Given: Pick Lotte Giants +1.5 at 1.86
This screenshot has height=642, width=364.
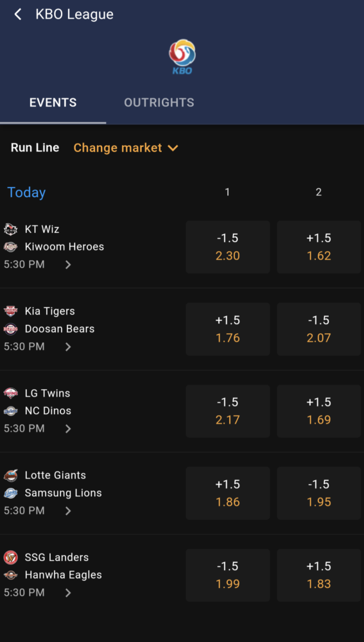Looking at the screenshot, I should coord(228,493).
